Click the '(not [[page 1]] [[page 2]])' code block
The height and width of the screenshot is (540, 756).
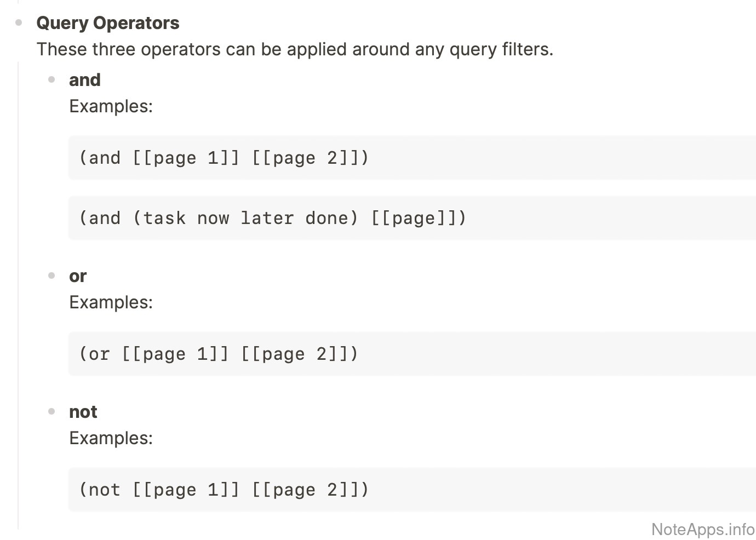point(224,490)
